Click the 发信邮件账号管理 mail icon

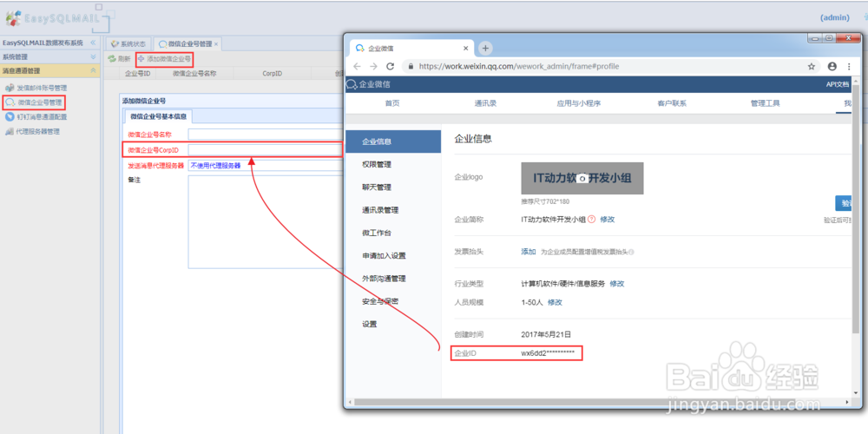point(10,88)
